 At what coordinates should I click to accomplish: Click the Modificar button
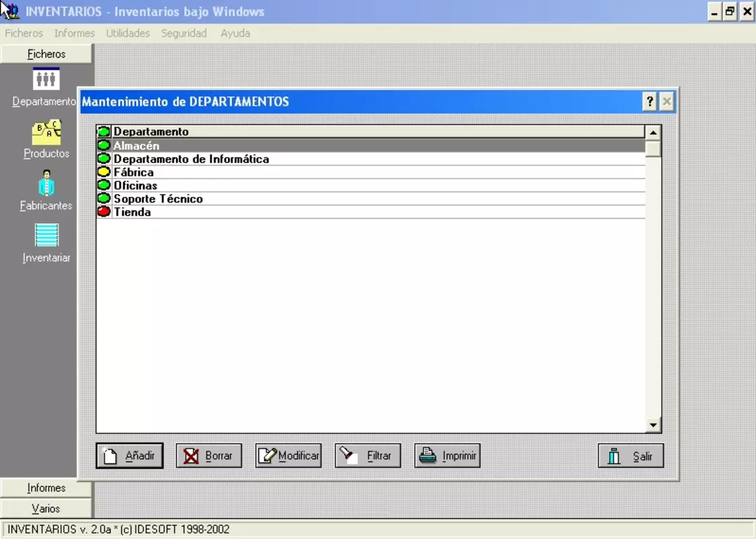(x=288, y=455)
